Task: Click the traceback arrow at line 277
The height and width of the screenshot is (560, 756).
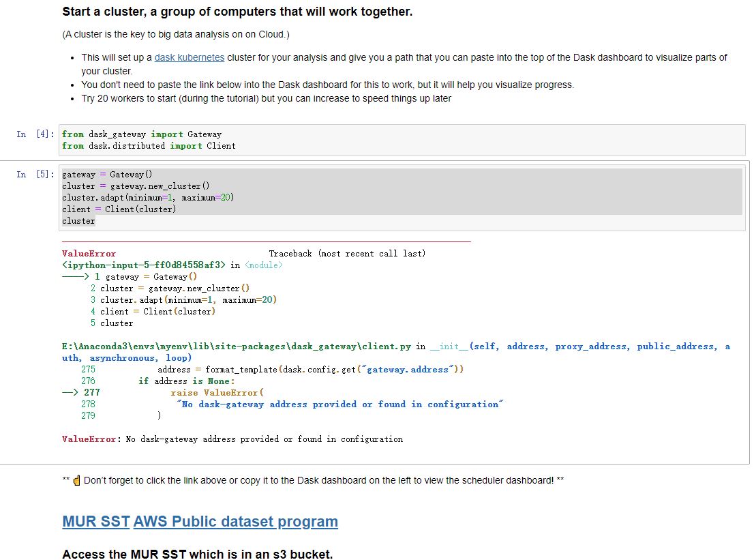Action: tap(70, 393)
